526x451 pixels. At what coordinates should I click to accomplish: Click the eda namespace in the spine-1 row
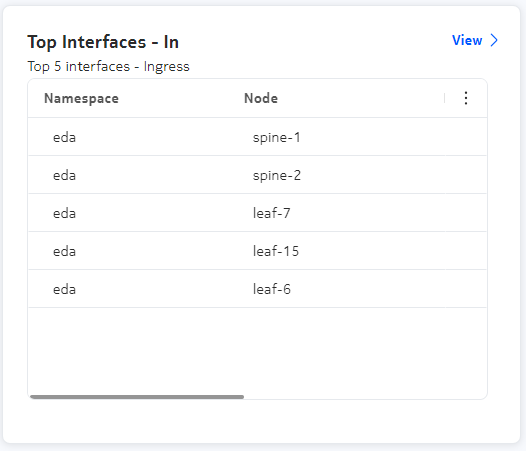[64, 138]
